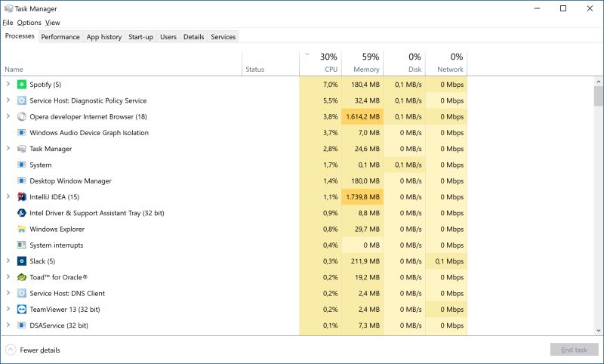This screenshot has height=364, width=604.
Task: Expand the Spotify process group
Action: coord(8,84)
